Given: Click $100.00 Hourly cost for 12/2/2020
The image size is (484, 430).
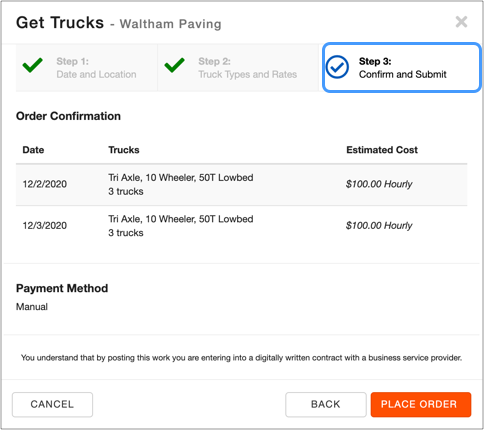Looking at the screenshot, I should point(379,184).
